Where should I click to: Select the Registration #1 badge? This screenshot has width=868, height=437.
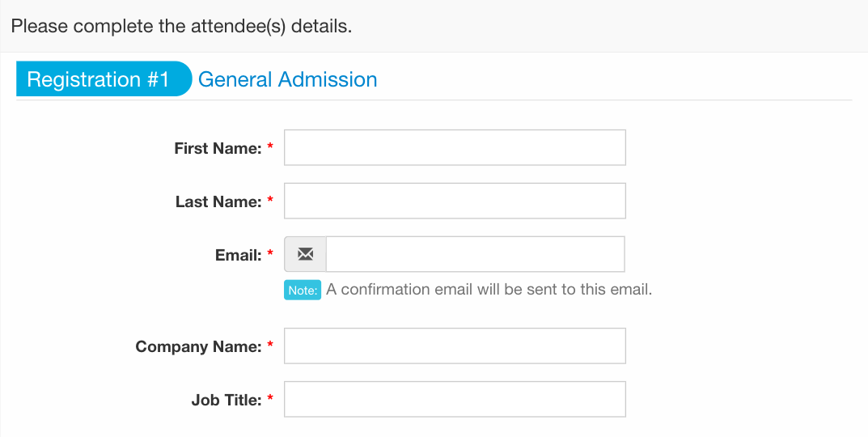pyautogui.click(x=104, y=78)
